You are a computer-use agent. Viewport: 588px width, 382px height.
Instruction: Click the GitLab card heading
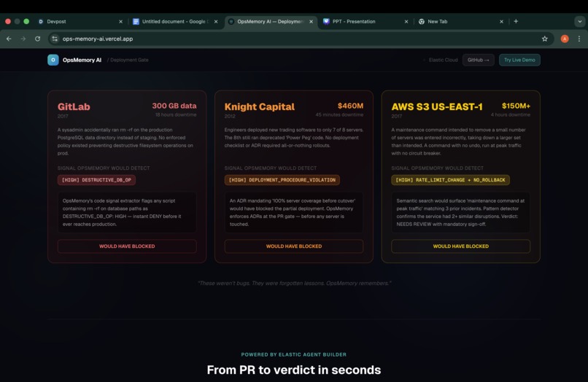tap(74, 107)
